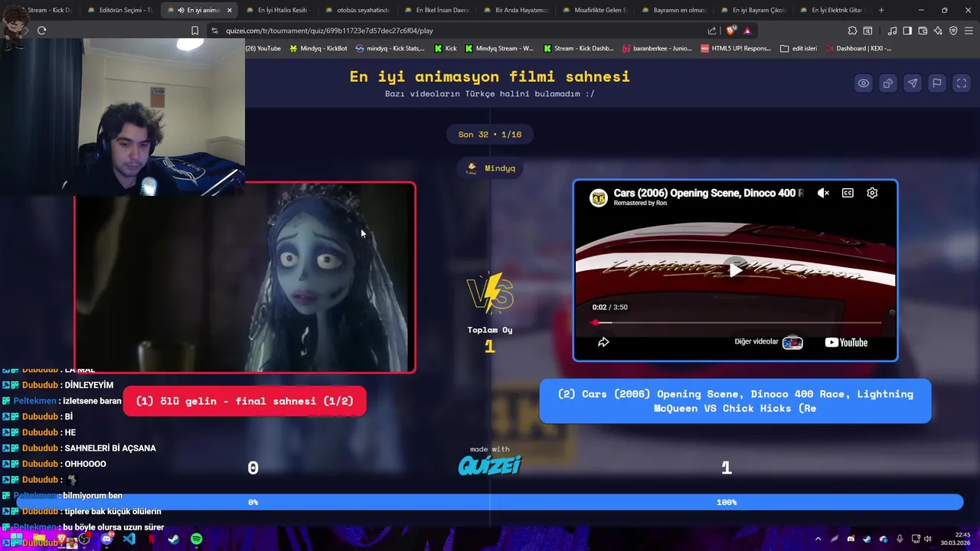This screenshot has width=980, height=551.
Task: Vote for '(2) Cars (2006) Opening Scene' option
Action: (x=735, y=401)
